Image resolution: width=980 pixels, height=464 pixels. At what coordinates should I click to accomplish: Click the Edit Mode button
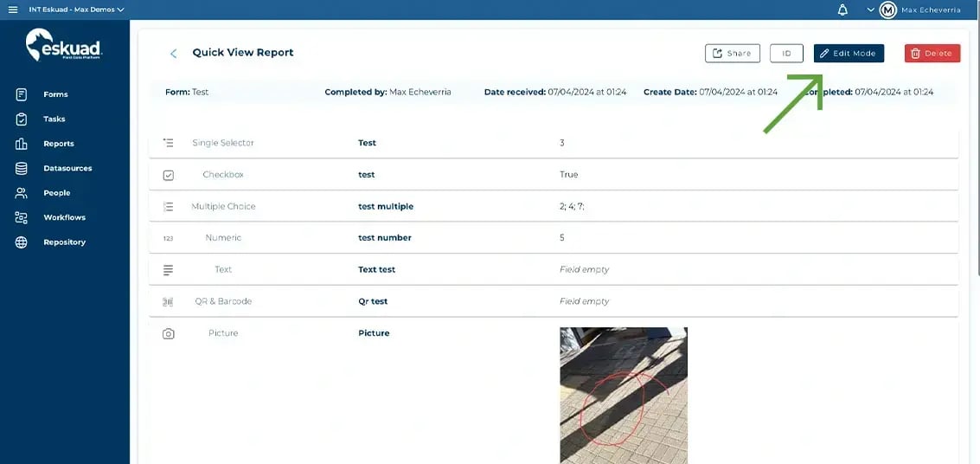point(849,54)
